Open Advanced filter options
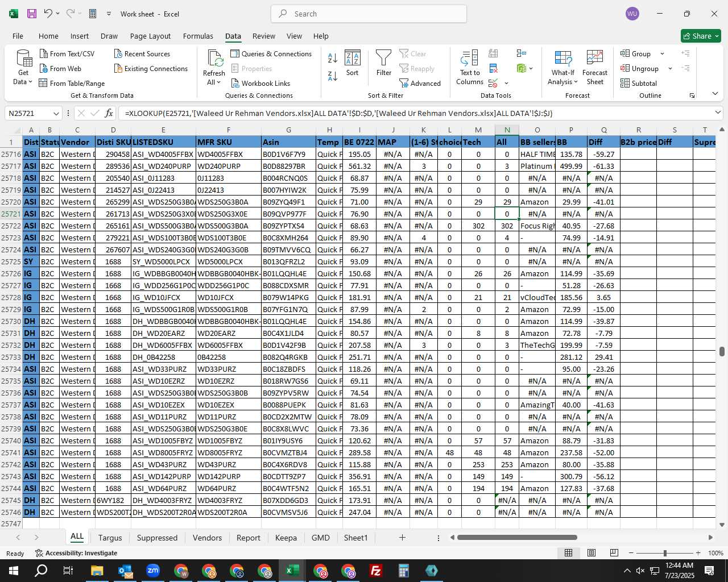728x582 pixels. [420, 83]
